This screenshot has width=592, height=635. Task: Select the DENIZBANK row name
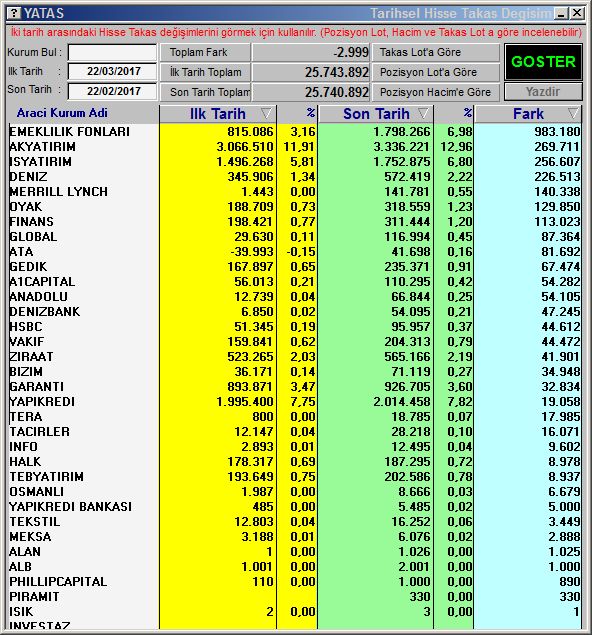point(45,311)
